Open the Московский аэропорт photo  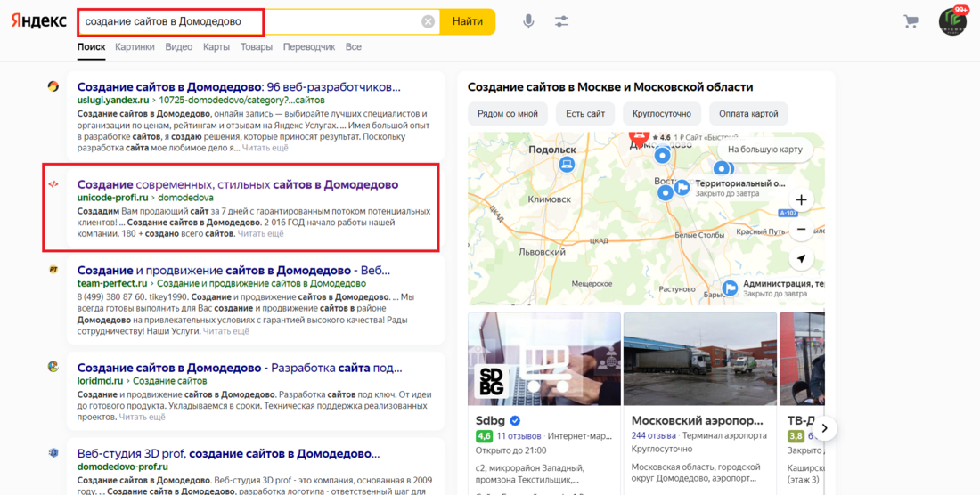click(x=700, y=359)
